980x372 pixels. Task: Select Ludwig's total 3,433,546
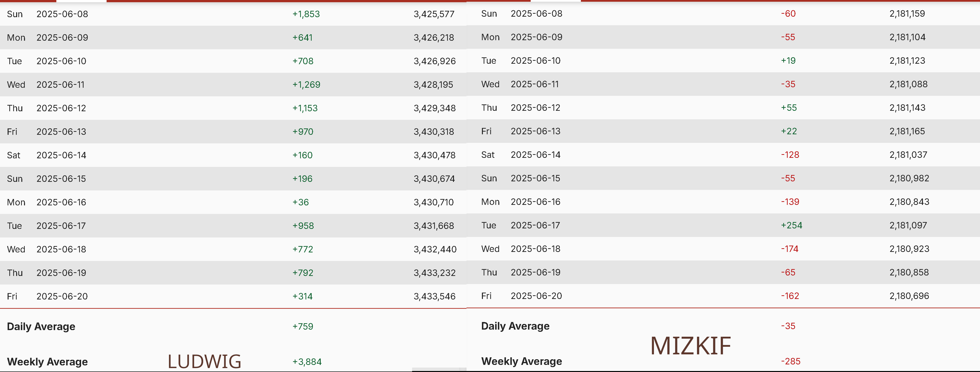point(435,297)
